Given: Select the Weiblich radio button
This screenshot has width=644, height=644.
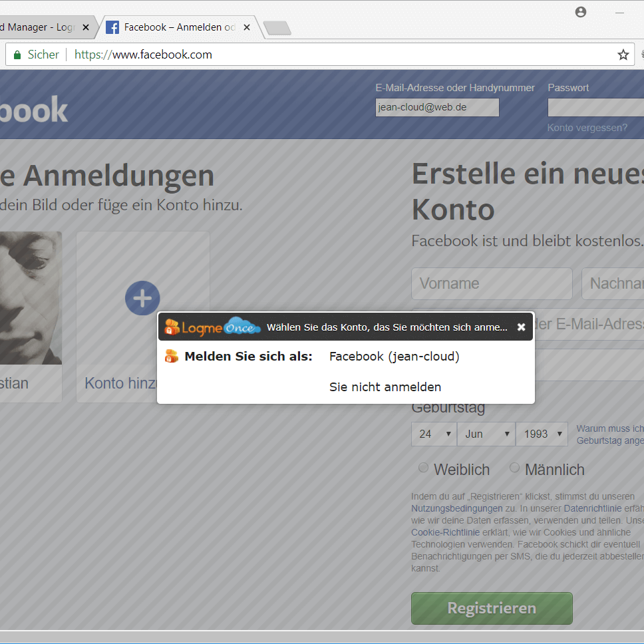Looking at the screenshot, I should pyautogui.click(x=423, y=468).
